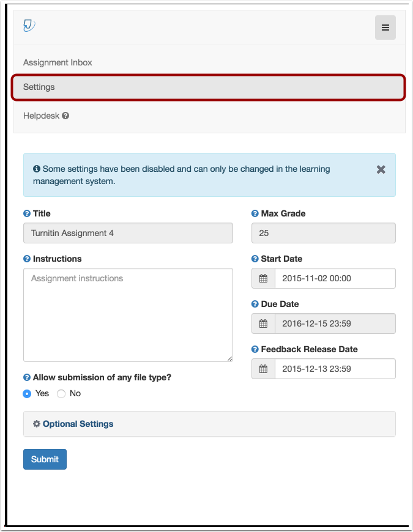Select No for any file type submission
Image resolution: width=413 pixels, height=532 pixels.
tap(61, 394)
